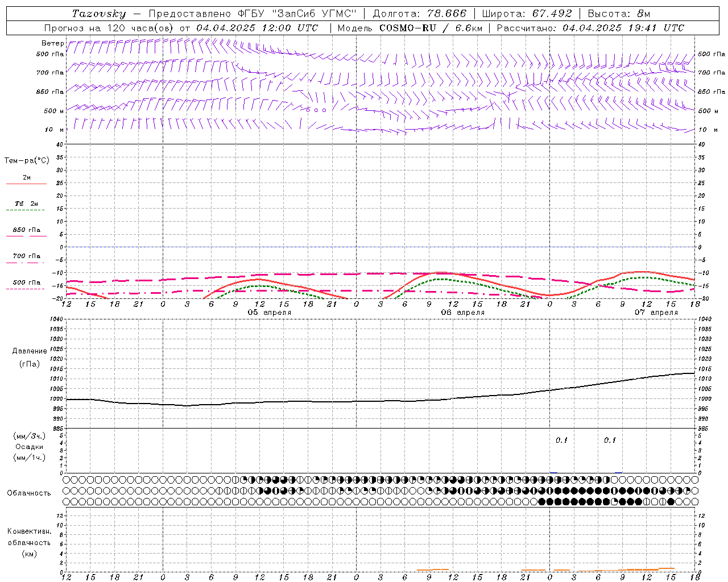Click the station name Tazovsky in the header
The height and width of the screenshot is (582, 728).
99,14
